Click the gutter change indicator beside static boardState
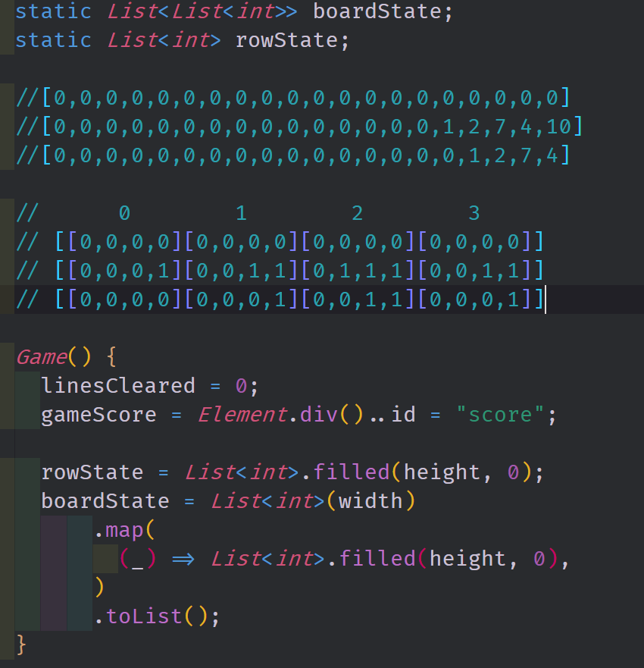644x668 pixels. click(x=6, y=11)
